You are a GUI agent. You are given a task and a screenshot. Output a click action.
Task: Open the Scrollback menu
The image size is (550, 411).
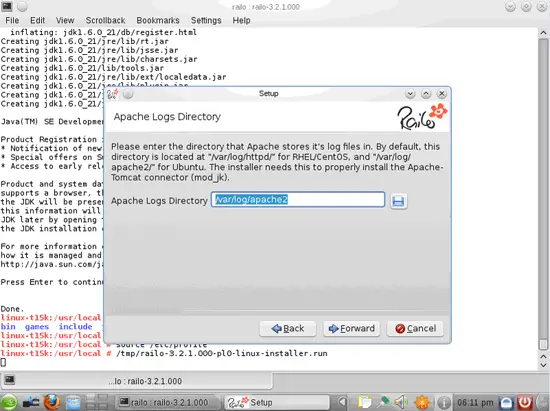click(x=105, y=20)
